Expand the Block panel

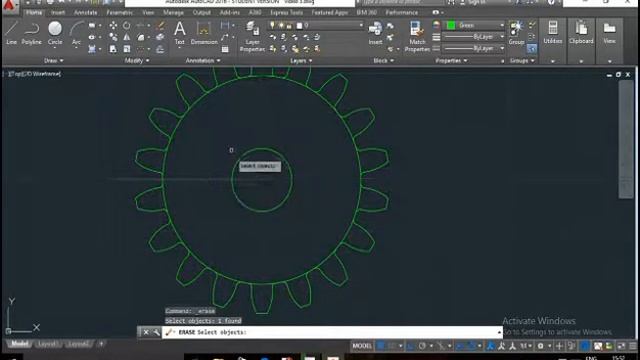(383, 60)
